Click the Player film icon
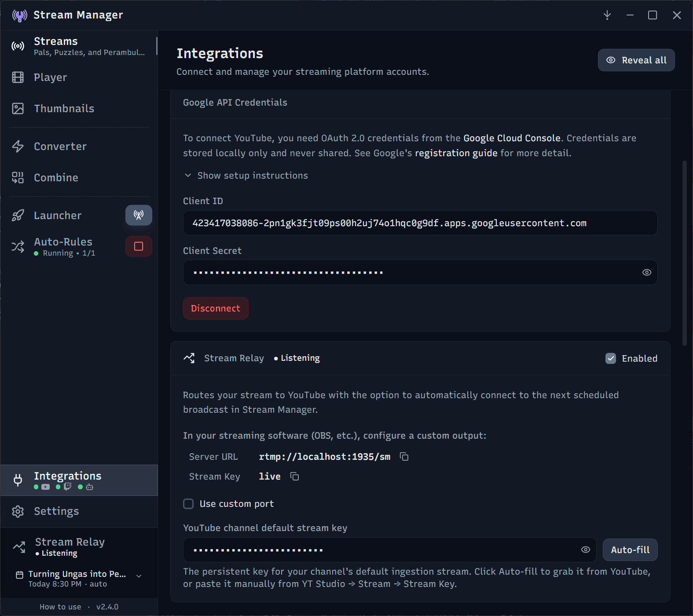Viewport: 693px width, 616px height. 18,77
